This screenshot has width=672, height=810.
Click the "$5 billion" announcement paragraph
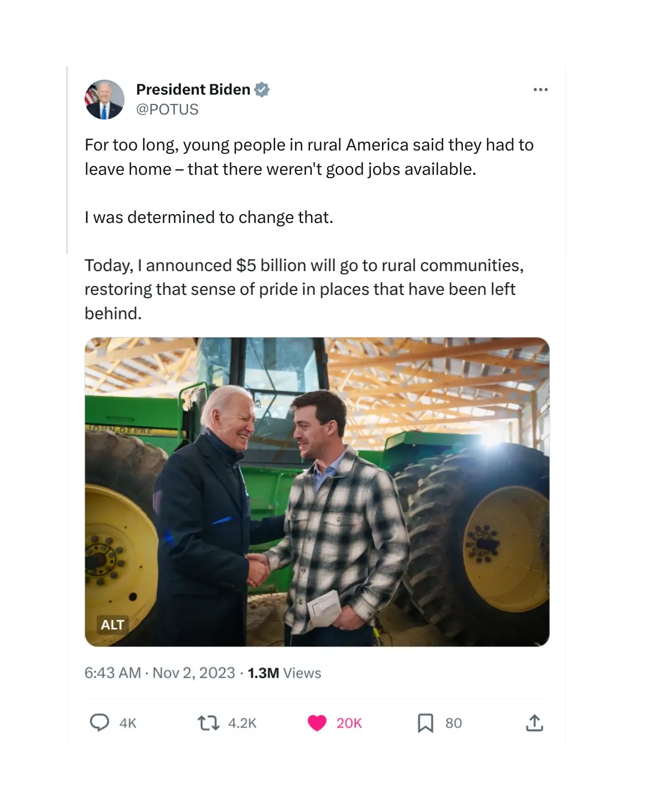[304, 289]
